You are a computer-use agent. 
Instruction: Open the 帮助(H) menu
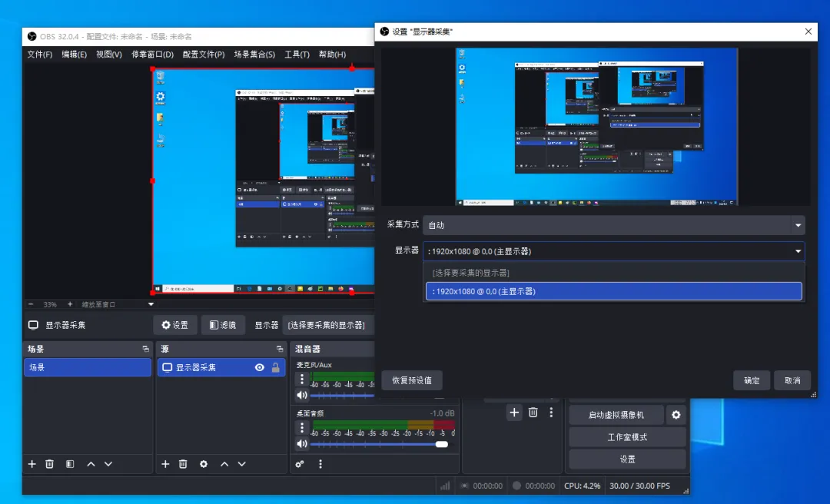point(332,54)
